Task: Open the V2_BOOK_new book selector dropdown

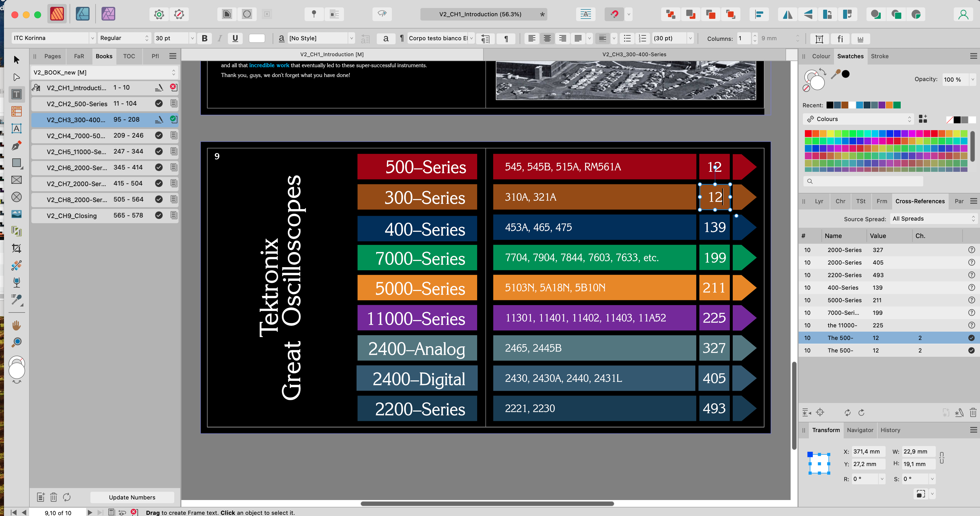Action: coord(105,72)
